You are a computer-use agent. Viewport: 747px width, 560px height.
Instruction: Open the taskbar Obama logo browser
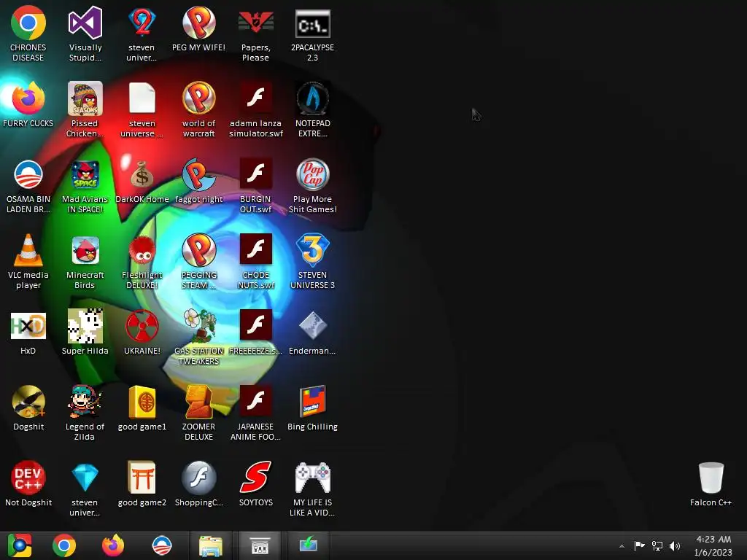tap(162, 545)
